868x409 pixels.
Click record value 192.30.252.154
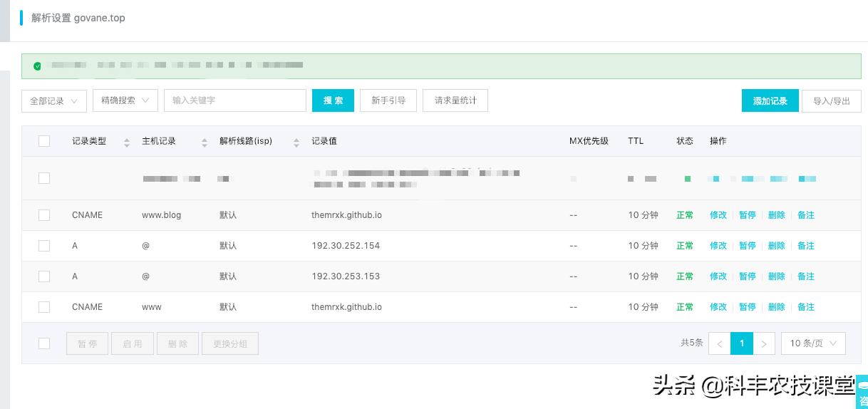[x=346, y=246]
